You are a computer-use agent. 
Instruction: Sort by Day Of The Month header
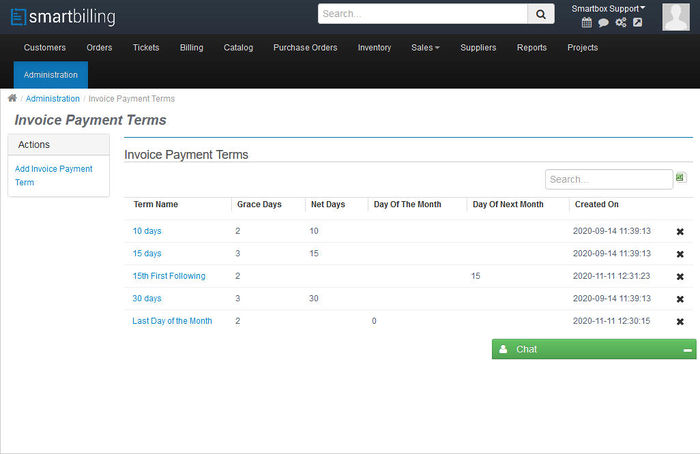(x=408, y=204)
